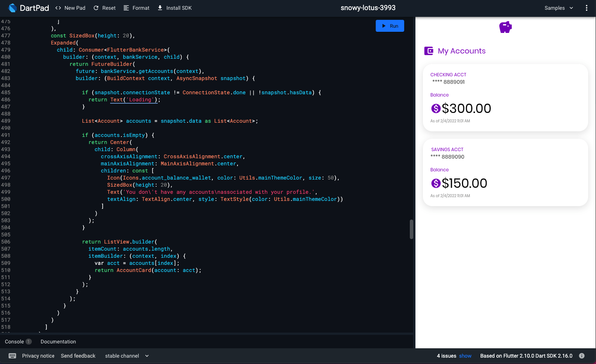Click the wallet icon beside My Accounts
This screenshot has width=596, height=364.
click(x=429, y=51)
